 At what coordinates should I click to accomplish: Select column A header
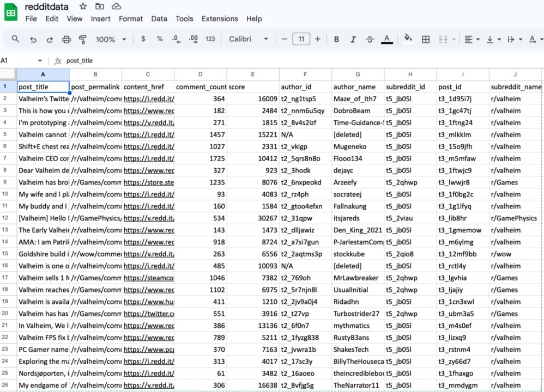pos(43,74)
